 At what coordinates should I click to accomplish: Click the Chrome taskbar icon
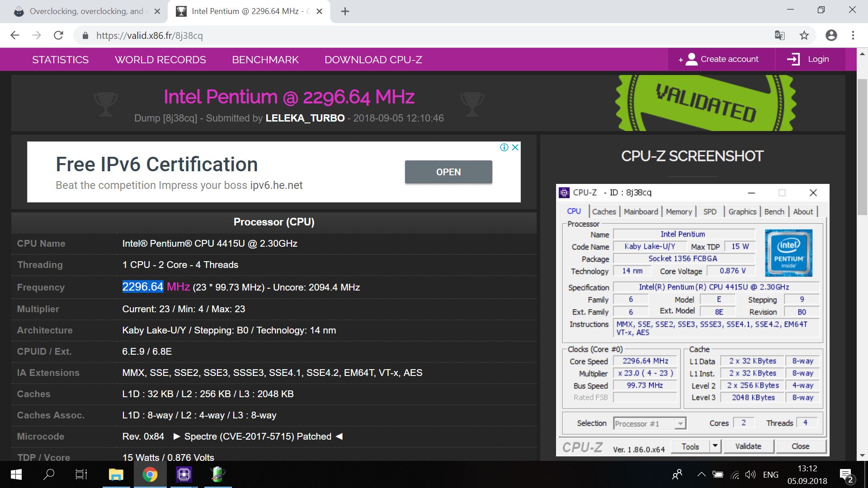tap(150, 474)
